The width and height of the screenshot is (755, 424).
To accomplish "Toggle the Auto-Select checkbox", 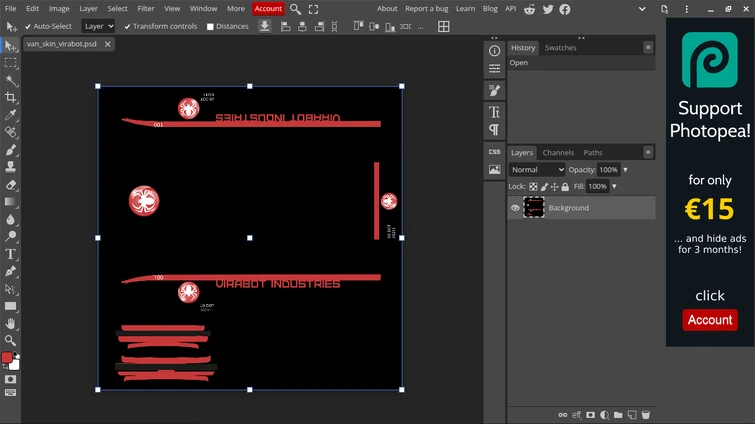I will pos(28,27).
